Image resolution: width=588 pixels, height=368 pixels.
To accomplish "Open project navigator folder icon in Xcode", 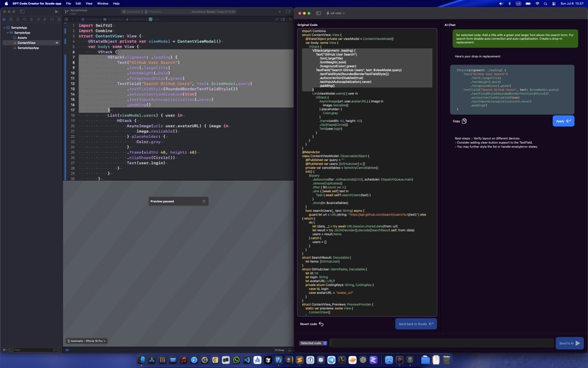I will click(4, 20).
